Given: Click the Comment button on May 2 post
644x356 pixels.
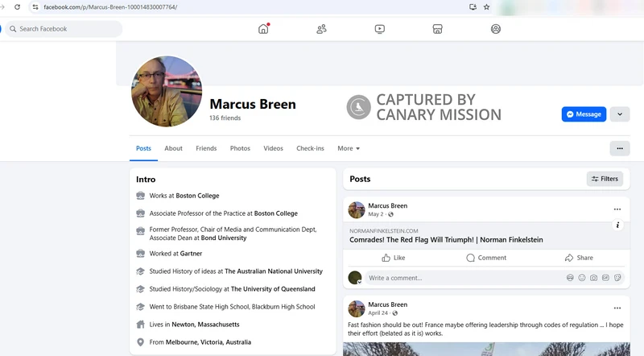Looking at the screenshot, I should pyautogui.click(x=486, y=258).
